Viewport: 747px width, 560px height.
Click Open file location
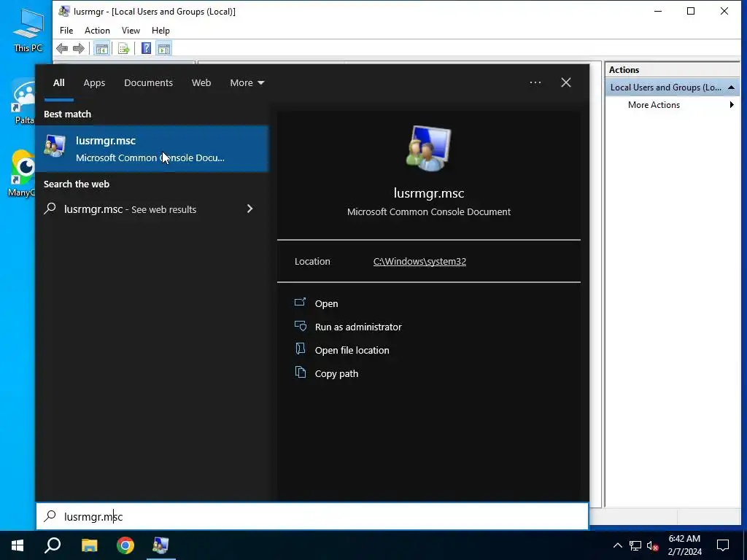pyautogui.click(x=352, y=351)
